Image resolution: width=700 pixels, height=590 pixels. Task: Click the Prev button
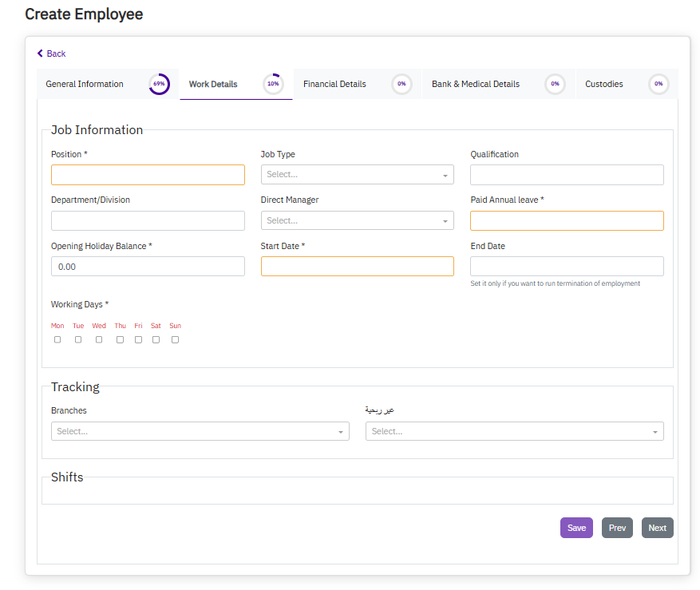point(617,528)
